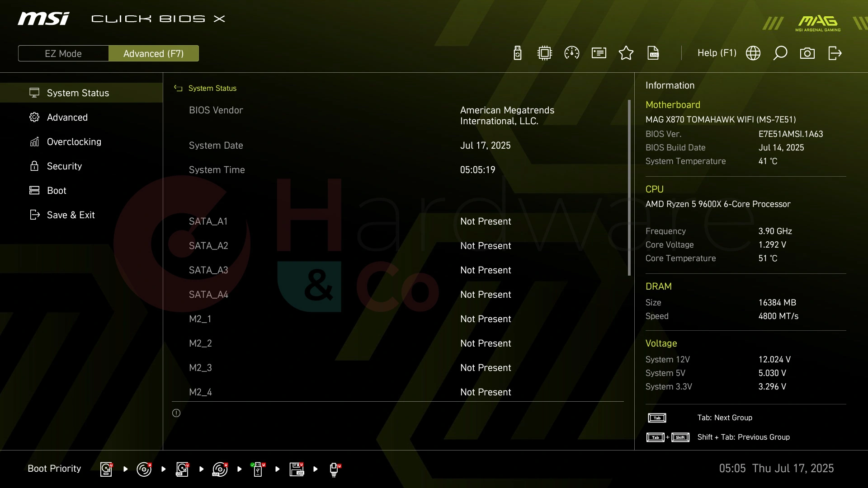868x488 pixels.
Task: Open Overclocking menu in sidebar
Action: point(81,141)
